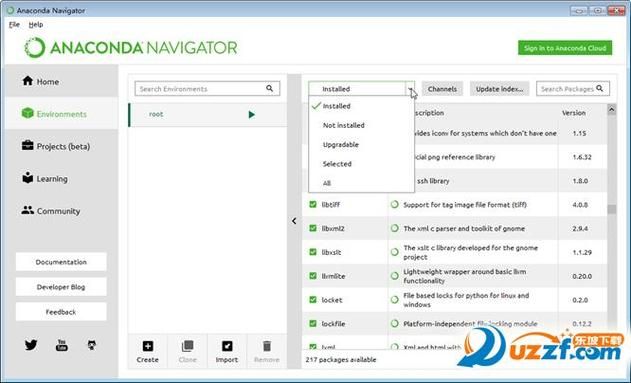Collapse the environments panel with the arrow
The height and width of the screenshot is (383, 631).
tap(294, 221)
